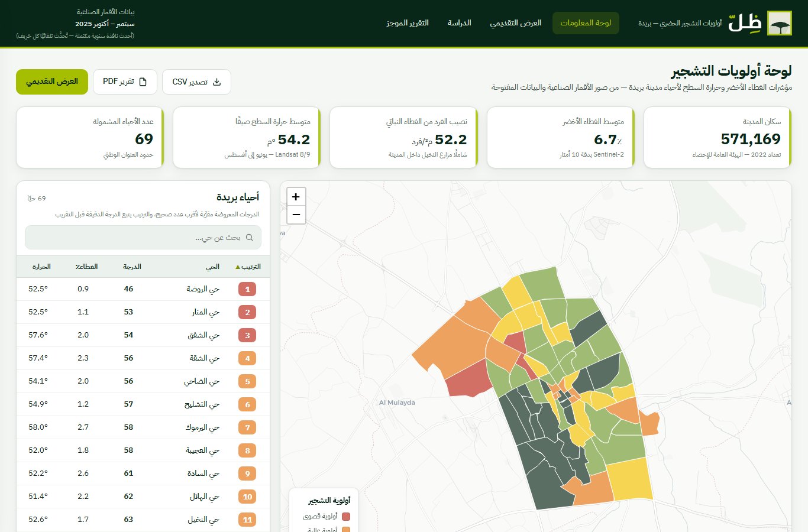Image resolution: width=808 pixels, height=532 pixels.
Task: Switch to العرض التقديمي nav tab
Action: [516, 23]
